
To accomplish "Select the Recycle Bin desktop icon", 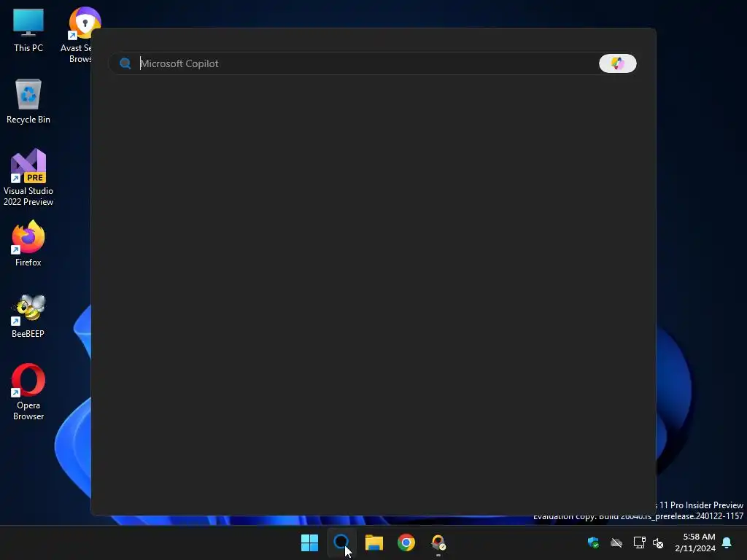I will point(28,101).
